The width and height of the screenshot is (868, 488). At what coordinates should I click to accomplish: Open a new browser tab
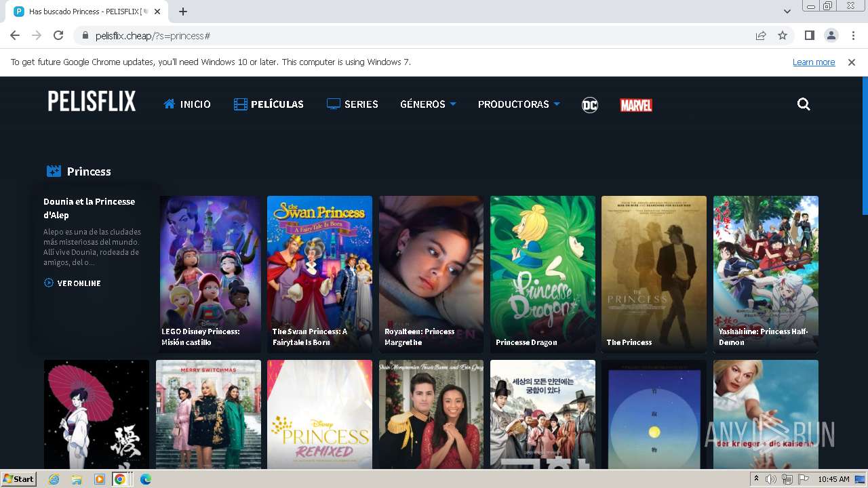tap(183, 12)
